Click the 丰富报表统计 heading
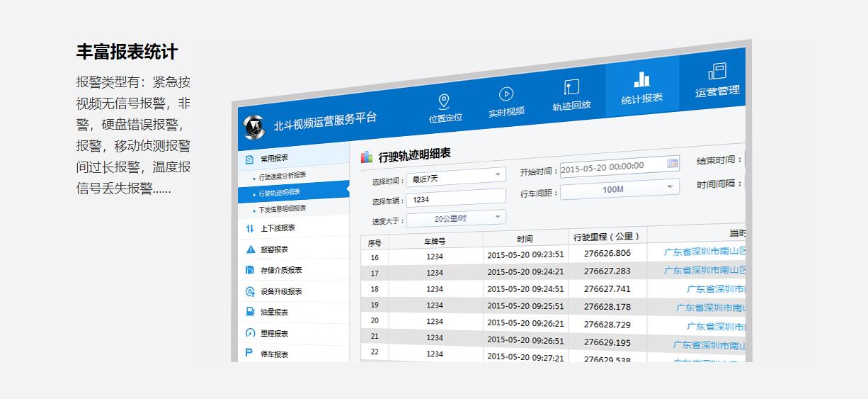 [x=127, y=52]
